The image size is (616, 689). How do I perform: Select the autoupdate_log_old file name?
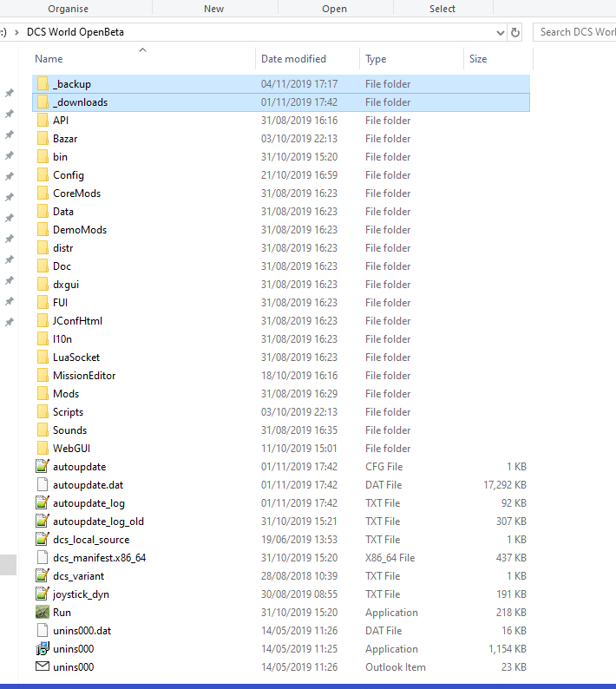(98, 522)
